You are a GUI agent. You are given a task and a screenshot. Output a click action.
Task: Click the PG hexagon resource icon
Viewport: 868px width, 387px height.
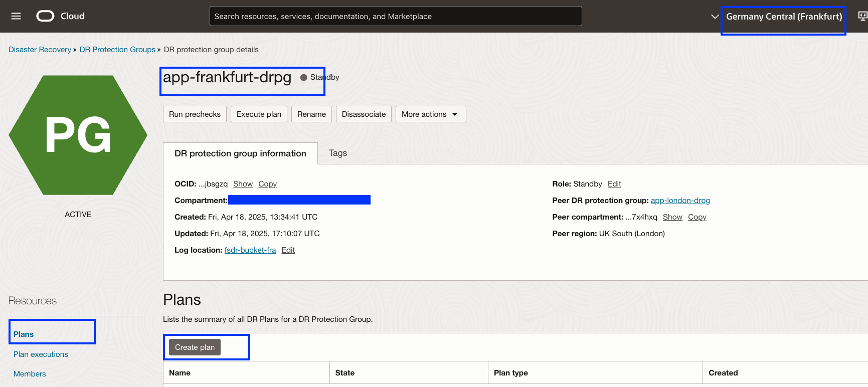tap(78, 135)
